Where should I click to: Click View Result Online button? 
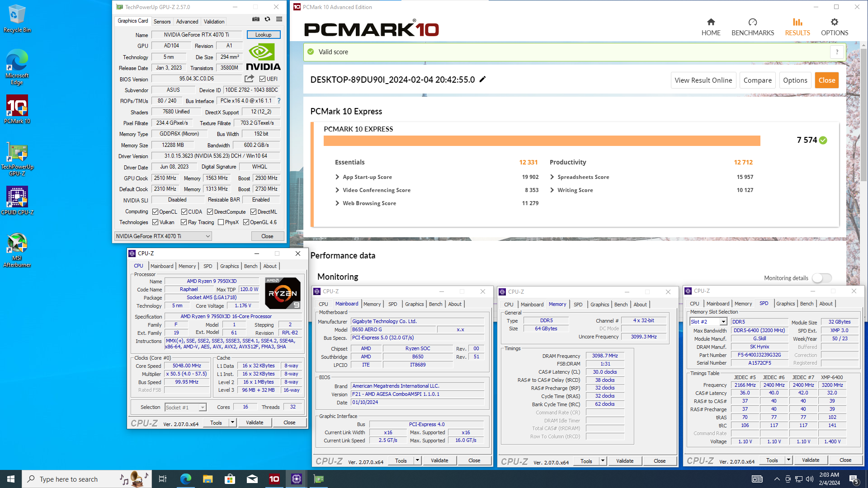(x=703, y=80)
